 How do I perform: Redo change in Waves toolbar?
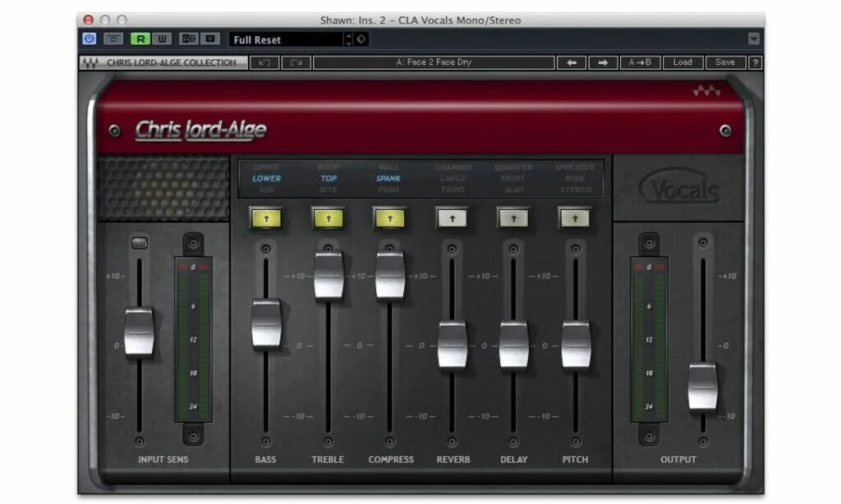tap(296, 62)
